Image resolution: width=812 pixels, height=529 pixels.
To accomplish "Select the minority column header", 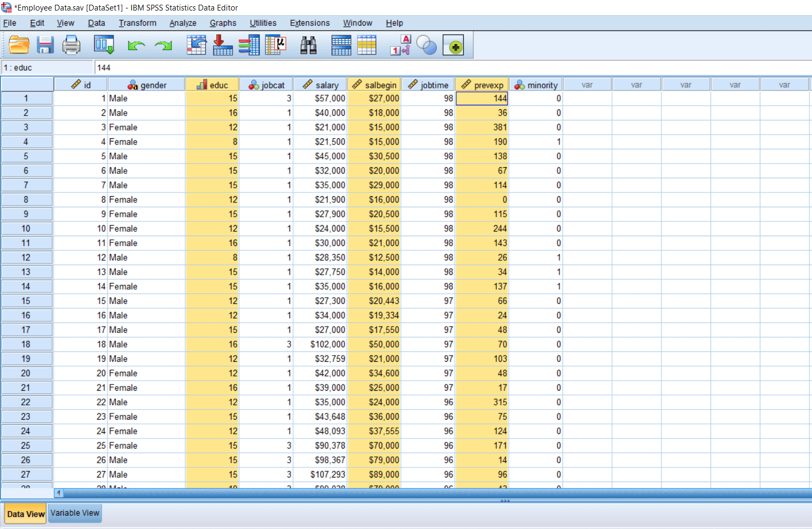I will [x=536, y=85].
